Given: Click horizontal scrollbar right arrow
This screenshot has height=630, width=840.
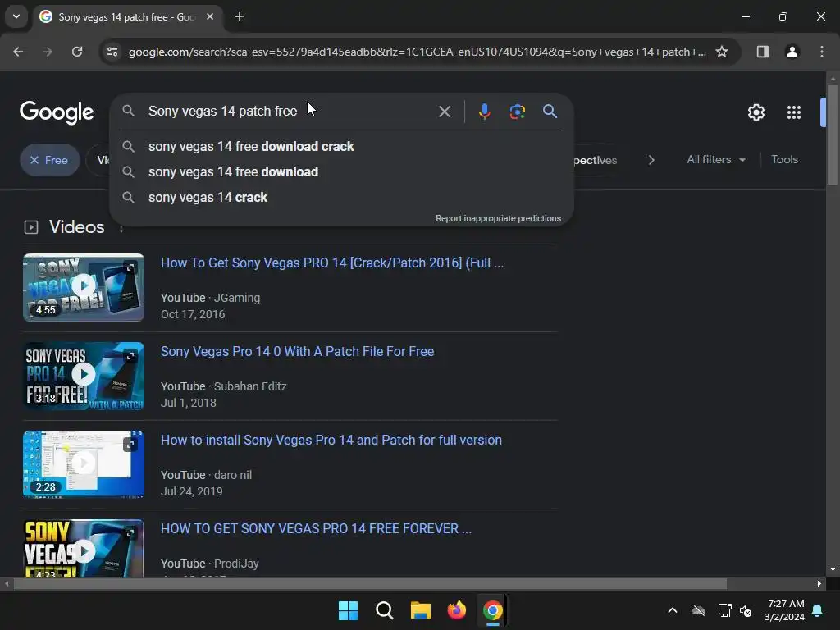Looking at the screenshot, I should [819, 583].
